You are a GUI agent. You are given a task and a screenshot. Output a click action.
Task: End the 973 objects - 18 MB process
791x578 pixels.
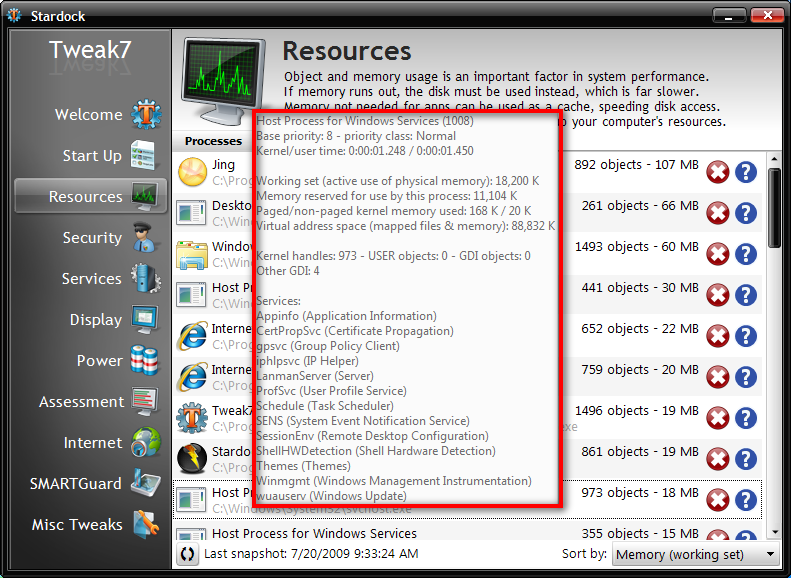717,500
